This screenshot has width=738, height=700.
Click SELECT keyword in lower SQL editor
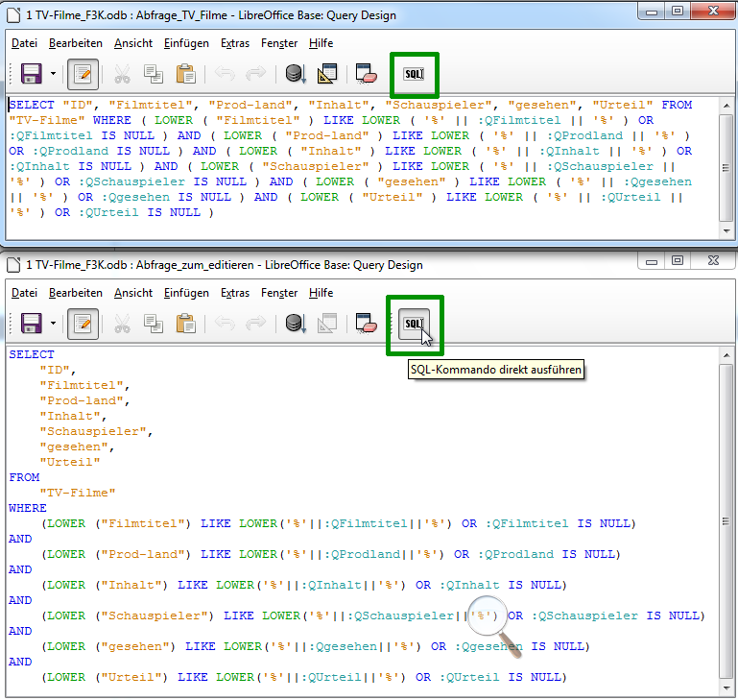point(32,354)
